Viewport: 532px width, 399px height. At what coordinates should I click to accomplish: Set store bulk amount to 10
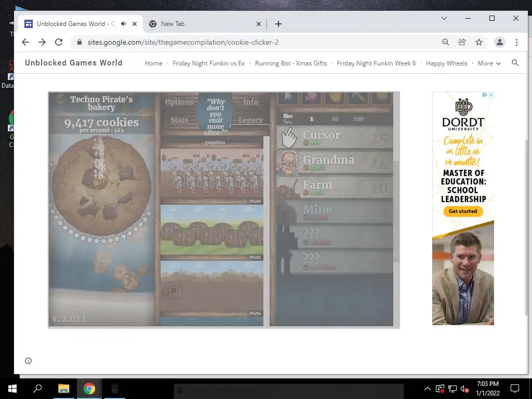(335, 119)
